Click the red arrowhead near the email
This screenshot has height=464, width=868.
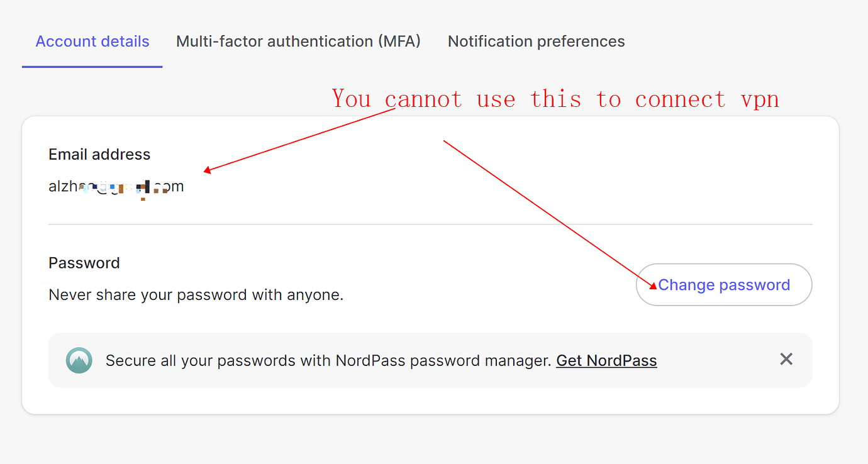208,170
